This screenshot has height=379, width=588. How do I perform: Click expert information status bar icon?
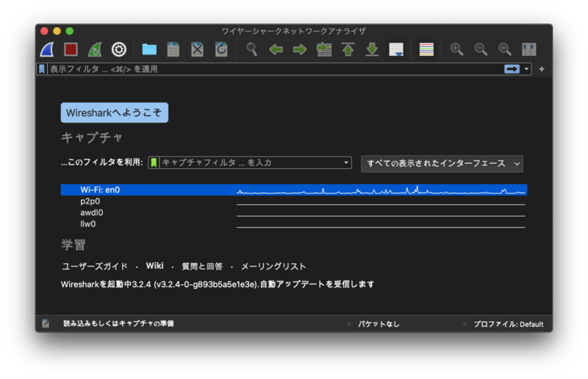[x=46, y=323]
